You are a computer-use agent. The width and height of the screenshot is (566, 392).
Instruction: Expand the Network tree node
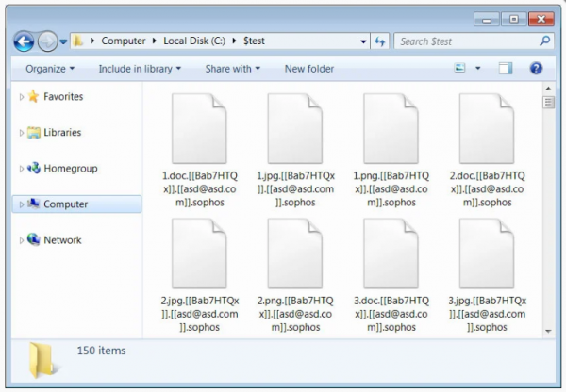tap(22, 240)
